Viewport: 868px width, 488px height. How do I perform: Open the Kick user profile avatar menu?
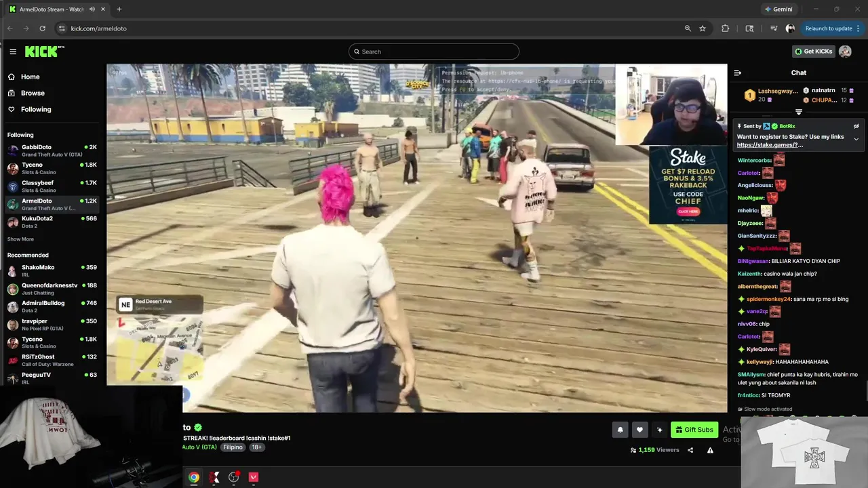[x=845, y=52]
